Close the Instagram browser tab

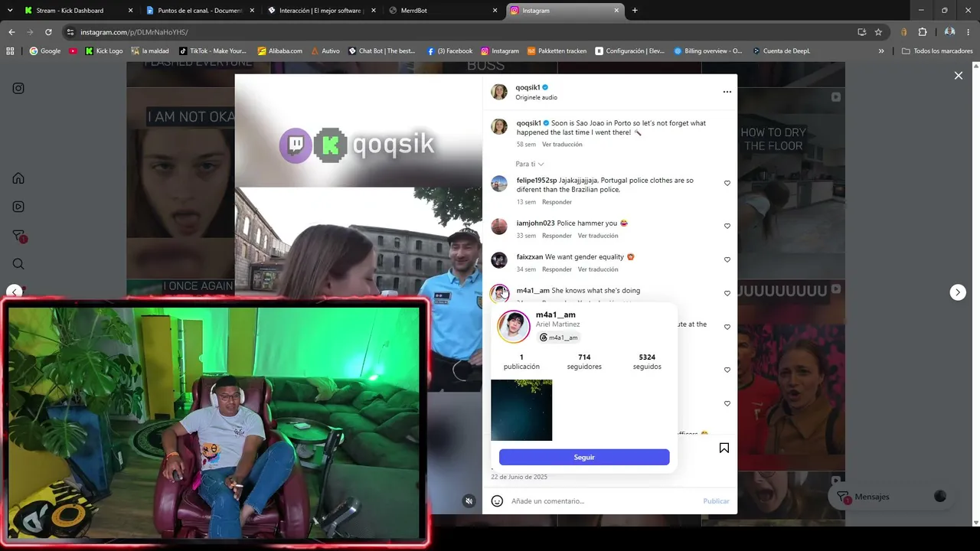616,11
